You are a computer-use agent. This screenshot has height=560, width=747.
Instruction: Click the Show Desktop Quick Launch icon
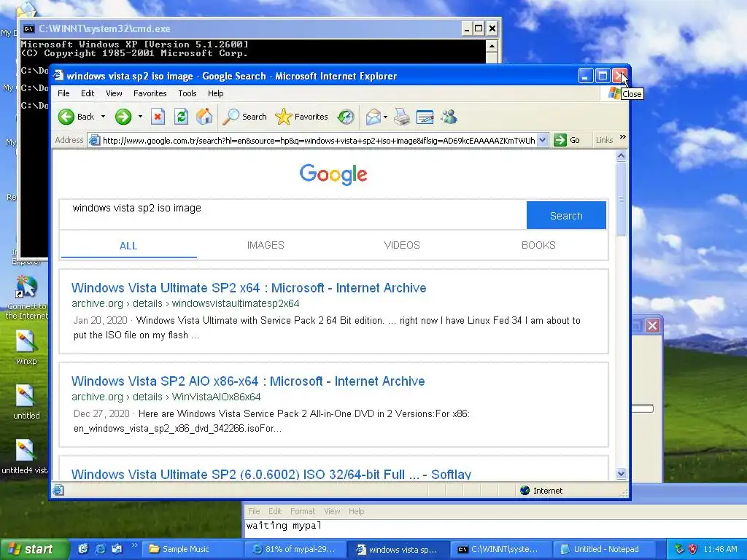[x=83, y=549]
